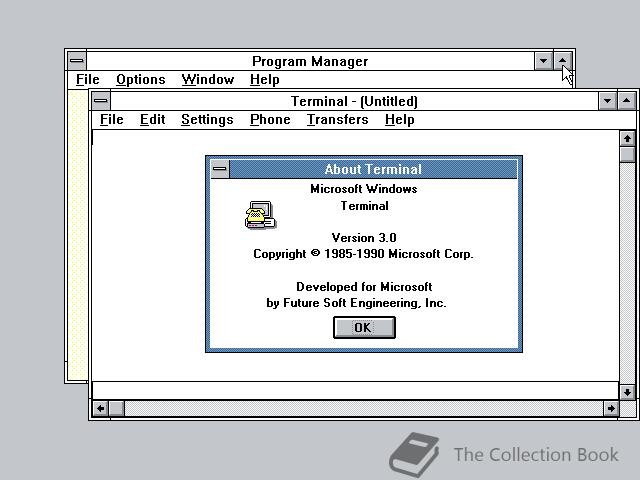
Task: Click Terminal's horizontal scroll right arrow
Action: (611, 408)
